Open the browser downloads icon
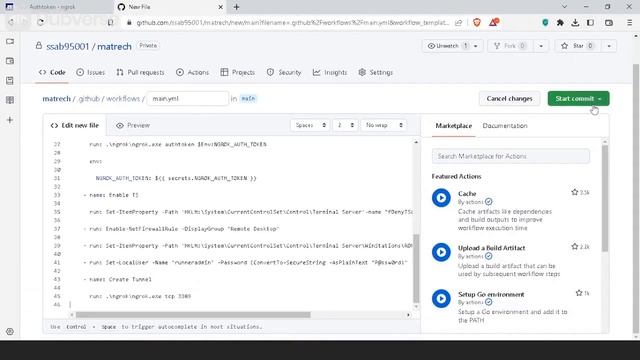This screenshot has height=360, width=640. pyautogui.click(x=575, y=23)
